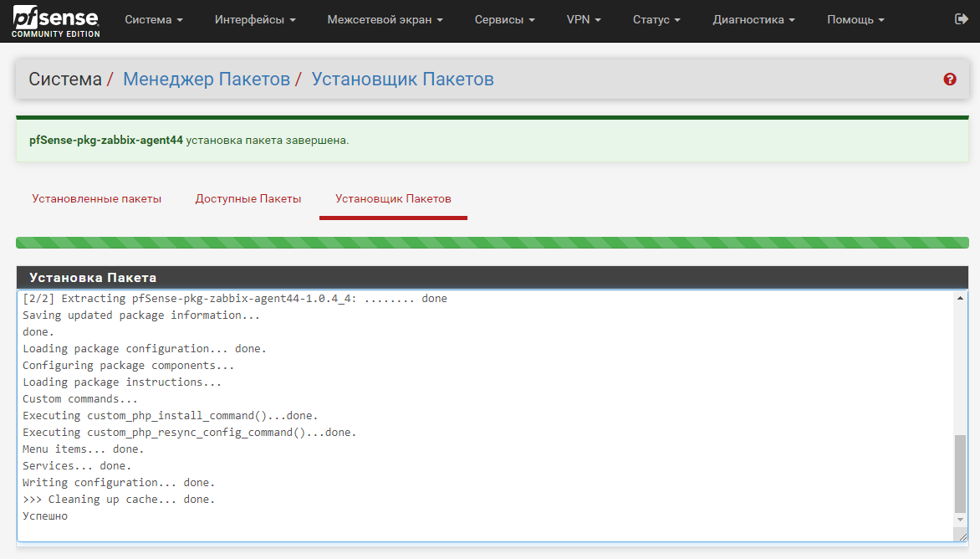This screenshot has width=980, height=559.
Task: Click the Установщик Пакетов breadcrumb link
Action: pyautogui.click(x=402, y=79)
